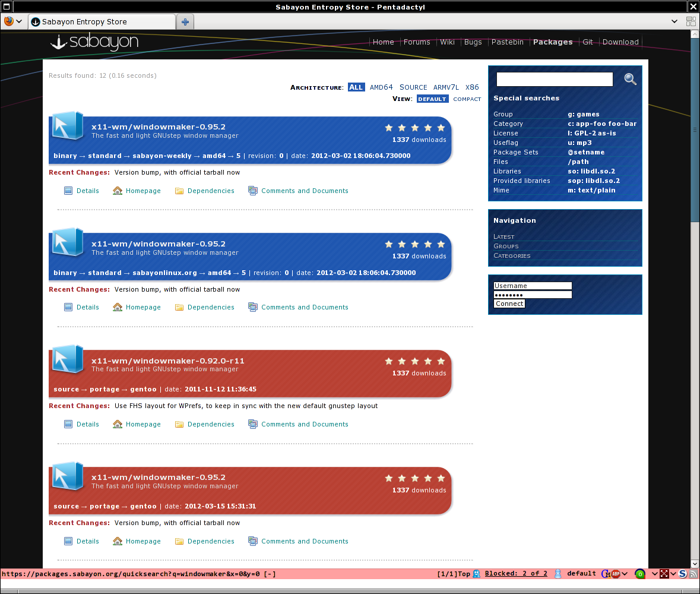Click Comments icon for windowmaker-0.92.0-r11
Viewport: 700px width, 594px height.
(x=253, y=424)
